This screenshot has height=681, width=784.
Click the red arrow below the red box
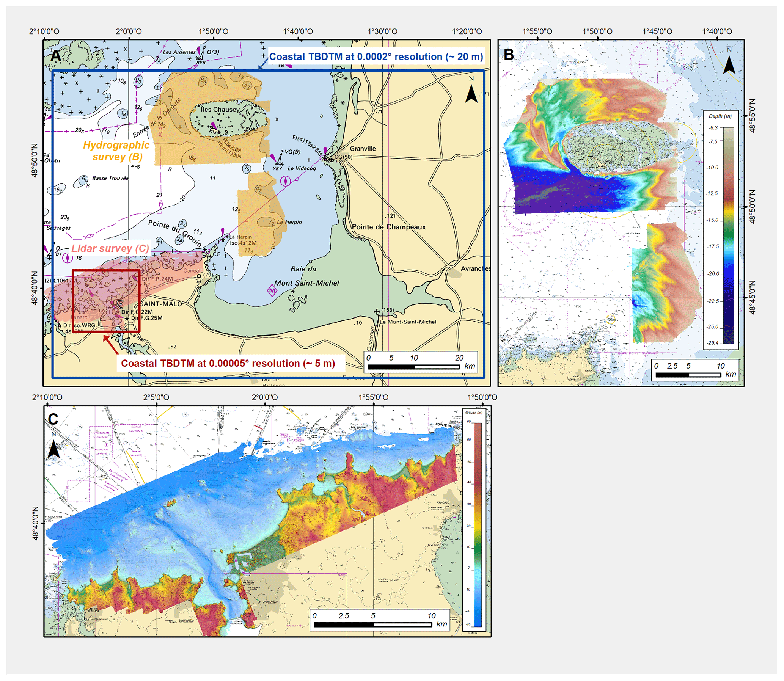[111, 344]
